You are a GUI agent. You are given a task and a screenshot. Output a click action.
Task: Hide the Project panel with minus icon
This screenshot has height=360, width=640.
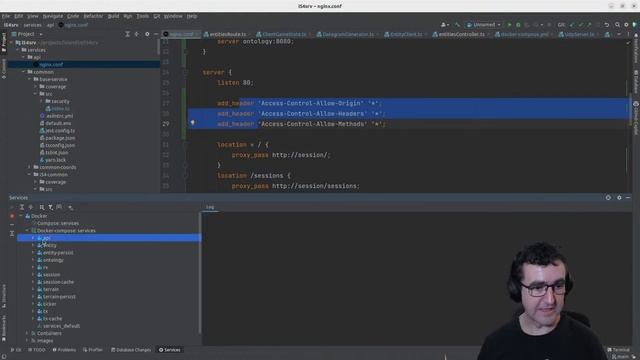tap(156, 34)
